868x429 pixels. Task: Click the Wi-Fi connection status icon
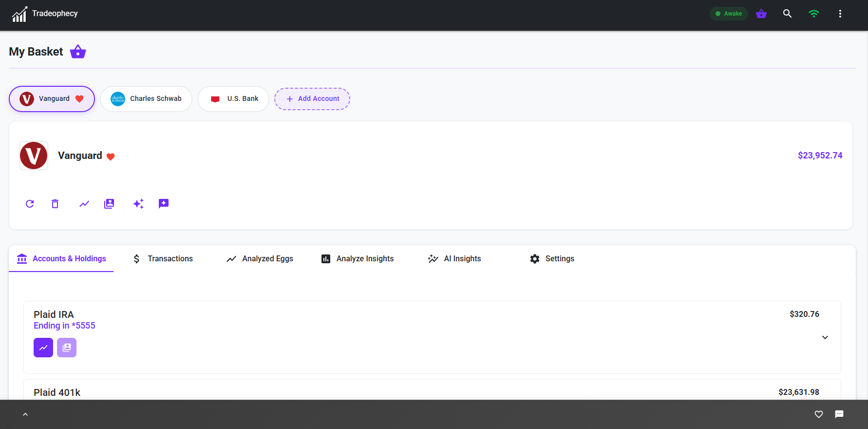pyautogui.click(x=813, y=14)
